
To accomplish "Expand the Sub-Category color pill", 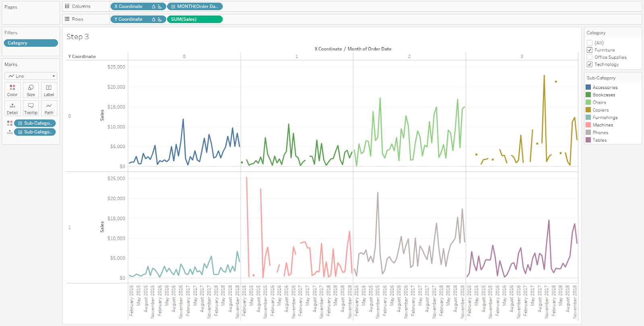I will [x=20, y=123].
